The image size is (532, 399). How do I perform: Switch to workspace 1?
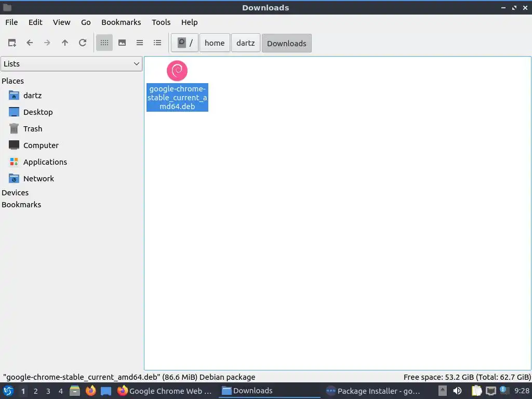point(23,391)
